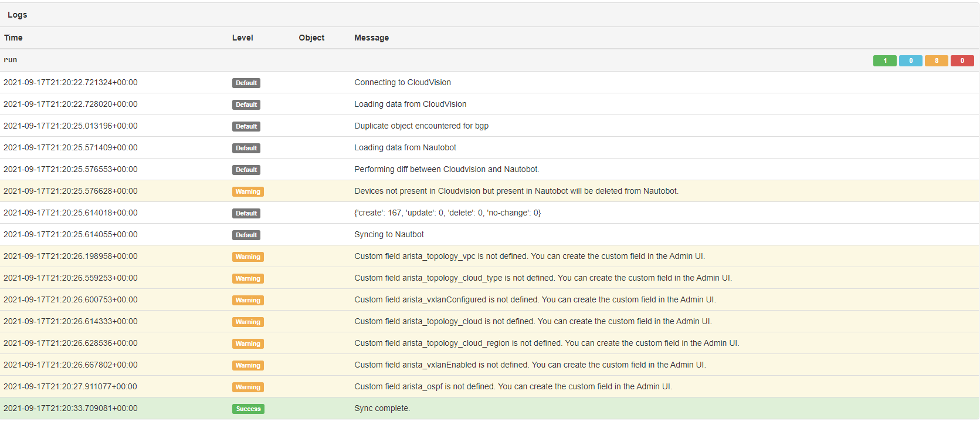Click the Level column header
The height and width of the screenshot is (421, 980).
[x=243, y=38]
